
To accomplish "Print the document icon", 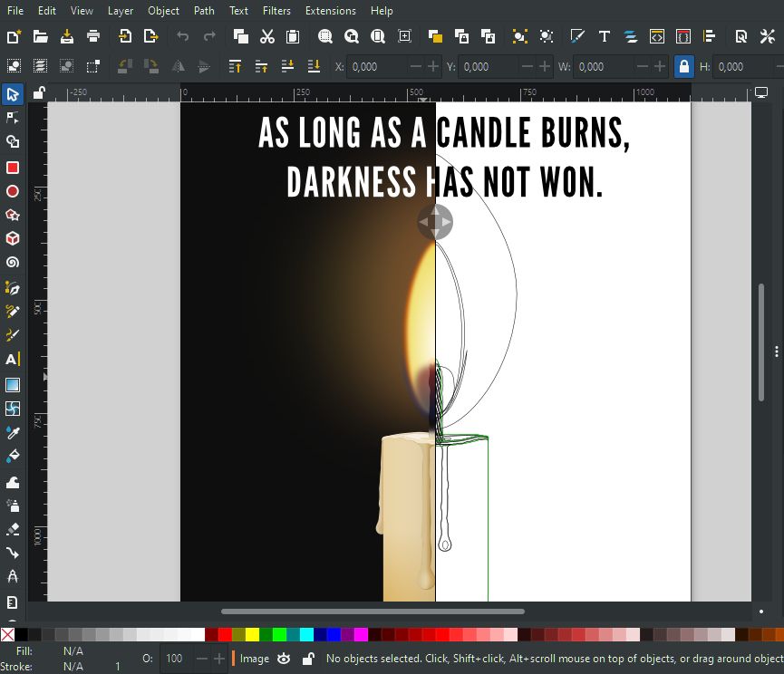I will tap(93, 36).
